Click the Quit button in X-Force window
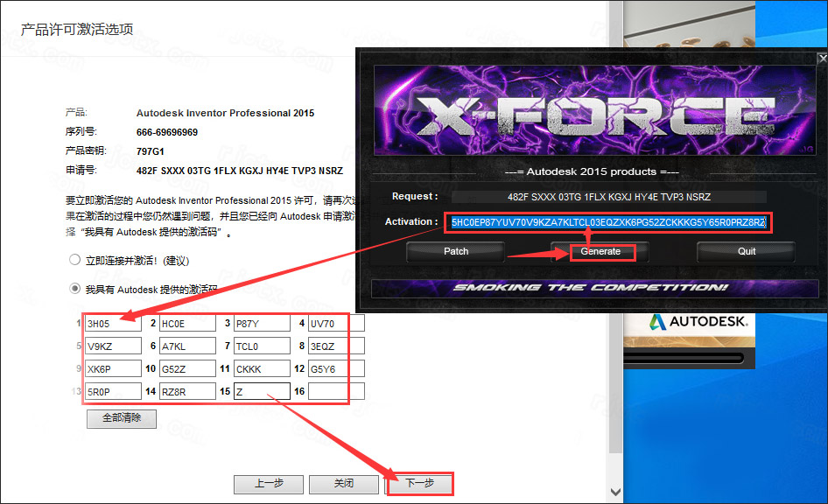This screenshot has width=828, height=504. (x=746, y=252)
